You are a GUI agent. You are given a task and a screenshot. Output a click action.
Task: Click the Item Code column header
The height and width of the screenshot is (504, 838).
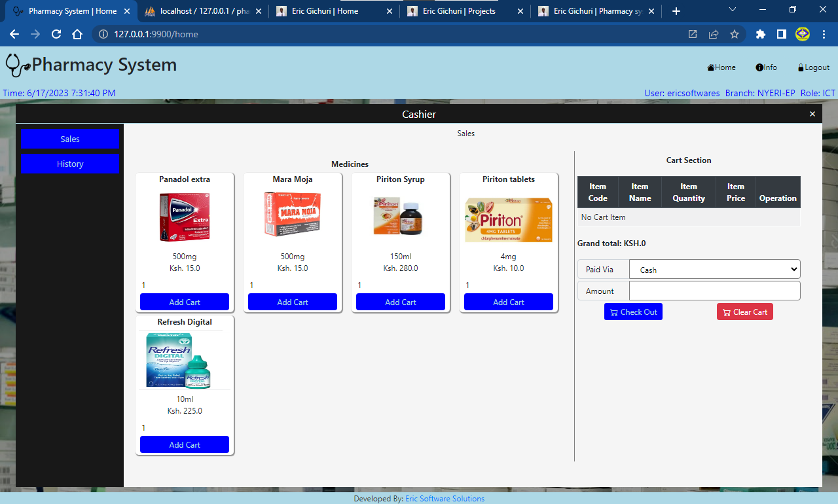[598, 192]
